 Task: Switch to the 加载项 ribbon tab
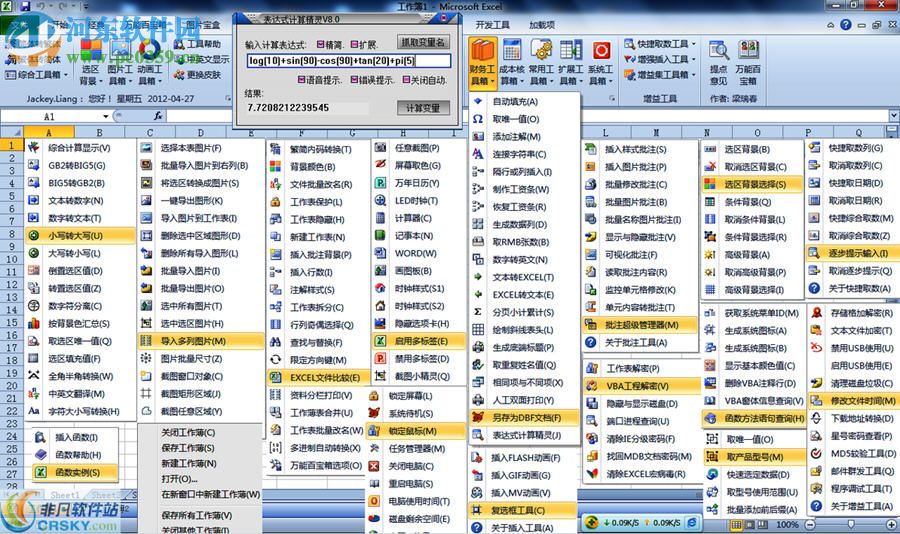[x=542, y=25]
